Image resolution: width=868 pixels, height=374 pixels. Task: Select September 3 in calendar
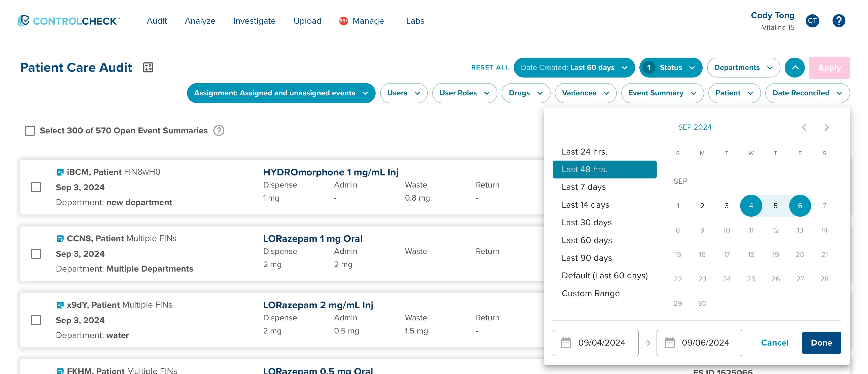click(727, 206)
